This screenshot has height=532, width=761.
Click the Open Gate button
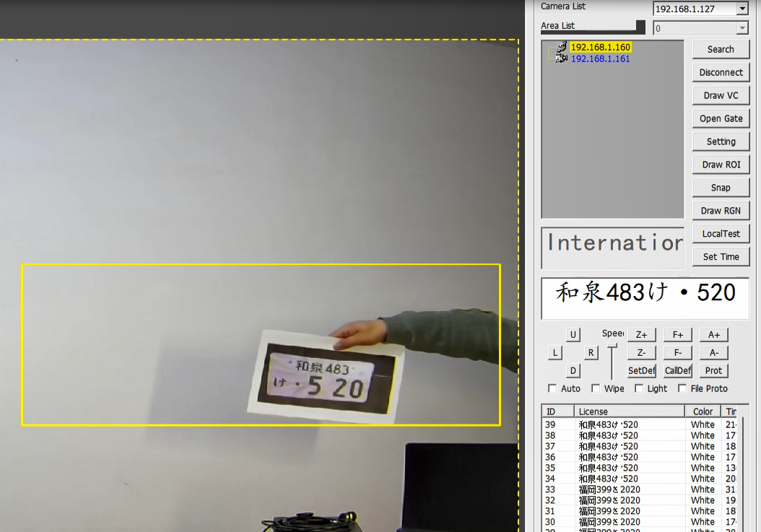[x=721, y=118]
